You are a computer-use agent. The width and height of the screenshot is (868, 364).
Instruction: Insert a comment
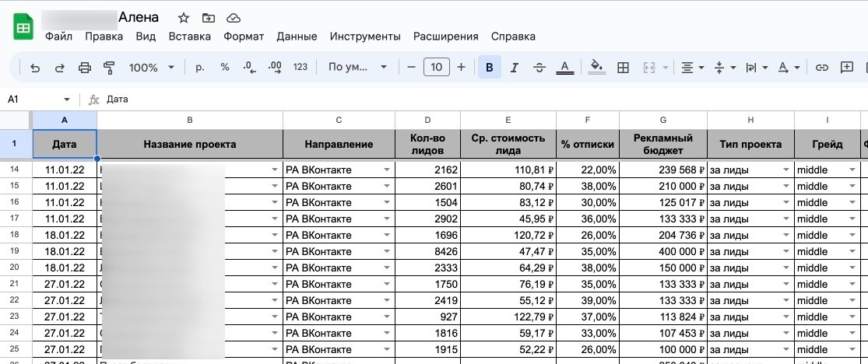847,68
